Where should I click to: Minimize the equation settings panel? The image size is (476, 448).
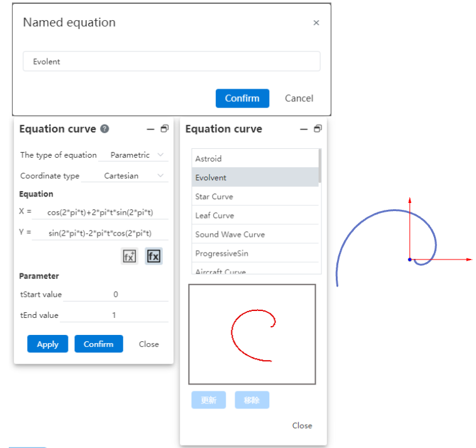click(150, 129)
